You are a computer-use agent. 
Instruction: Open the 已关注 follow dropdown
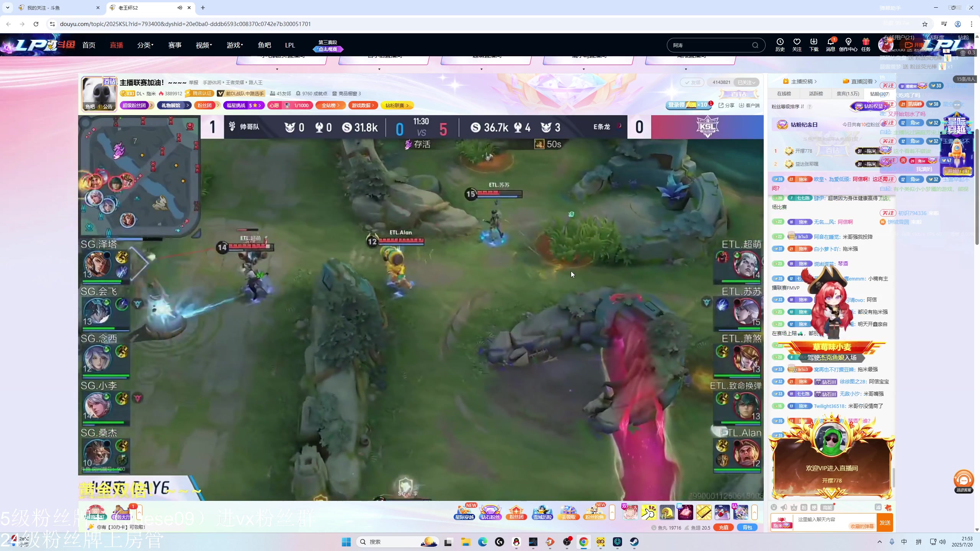[x=746, y=82]
